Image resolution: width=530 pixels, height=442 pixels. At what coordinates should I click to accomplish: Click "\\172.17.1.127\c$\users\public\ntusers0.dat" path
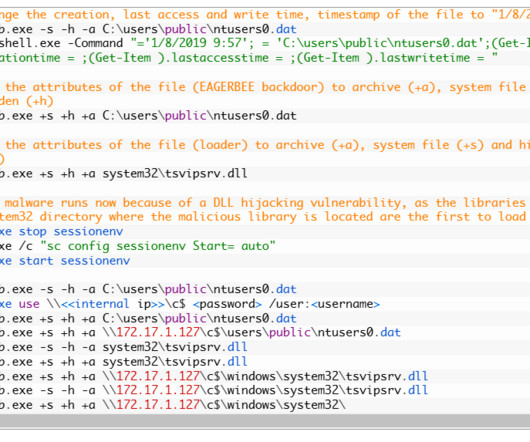(252, 333)
